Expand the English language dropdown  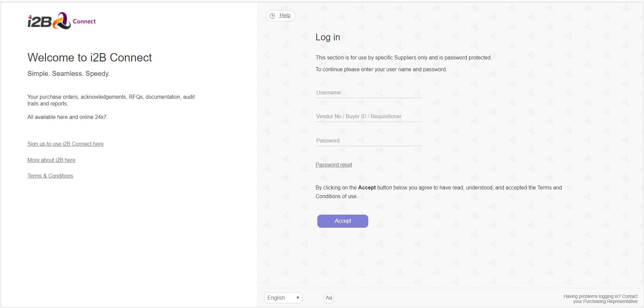tap(283, 298)
